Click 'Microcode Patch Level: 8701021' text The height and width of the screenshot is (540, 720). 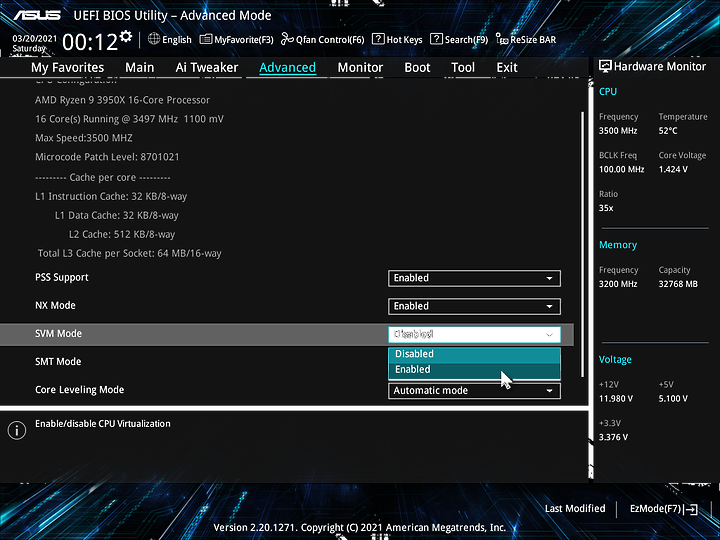(x=107, y=157)
